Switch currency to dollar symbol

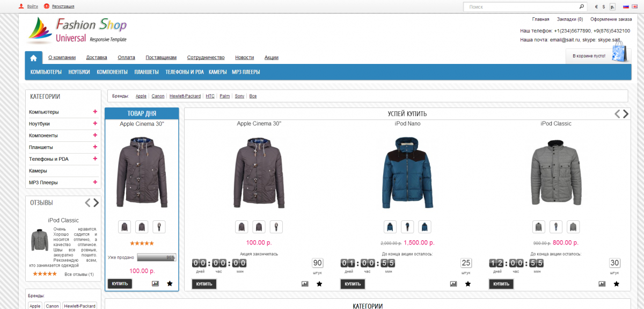(604, 7)
